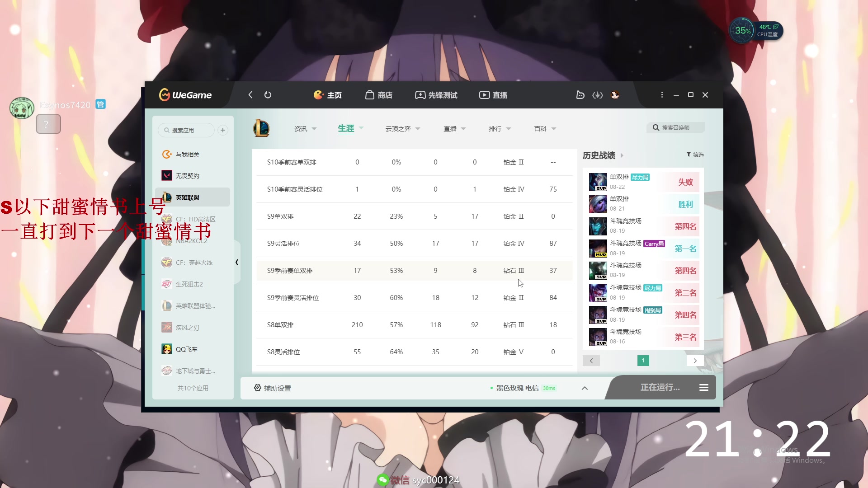The width and height of the screenshot is (868, 488).
Task: Add an application with the plus button
Action: (x=223, y=130)
